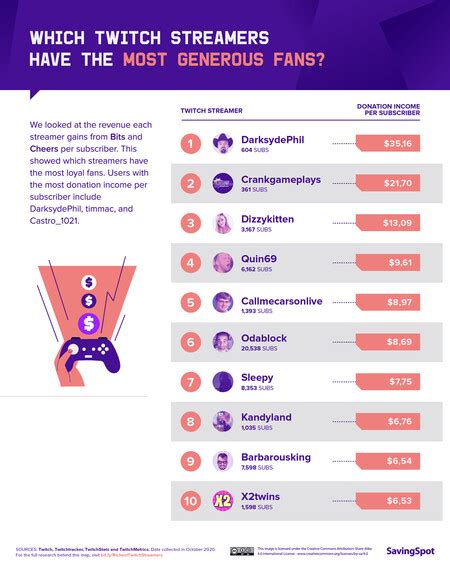The height and width of the screenshot is (567, 450).
Task: Click the Kandyland avatar picture
Action: tap(223, 421)
